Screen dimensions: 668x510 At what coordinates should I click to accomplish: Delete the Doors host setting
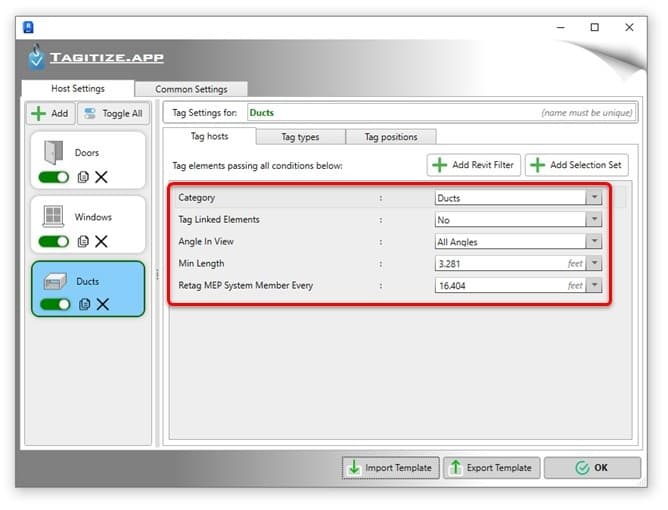click(x=101, y=177)
